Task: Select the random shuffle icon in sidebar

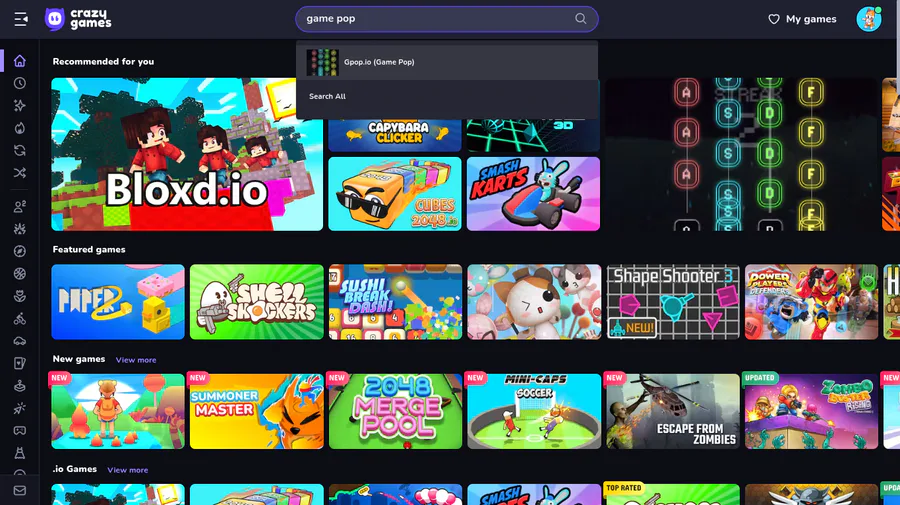Action: [20, 173]
